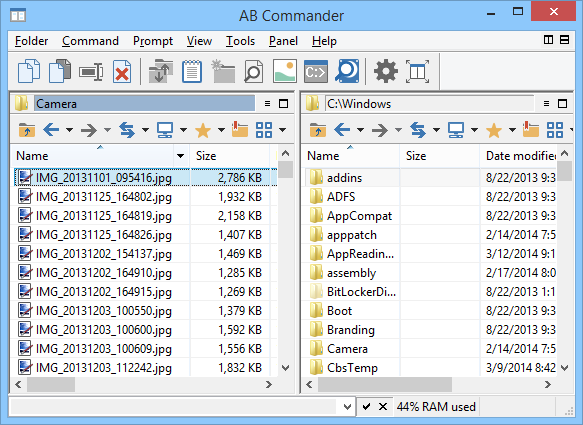The height and width of the screenshot is (425, 583).
Task: Open the Options gear icon
Action: tap(386, 71)
